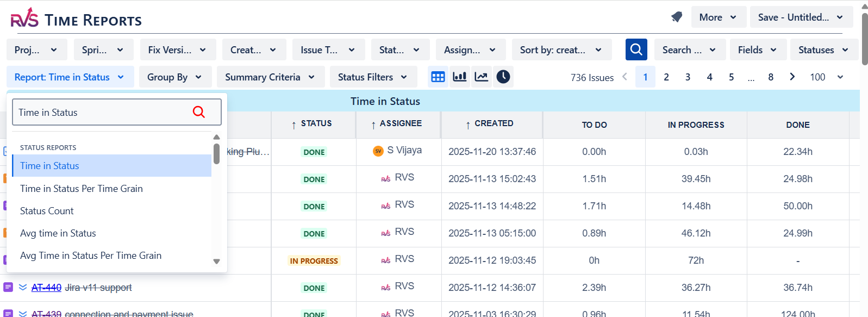Click the announcement megaphone icon

click(x=677, y=17)
